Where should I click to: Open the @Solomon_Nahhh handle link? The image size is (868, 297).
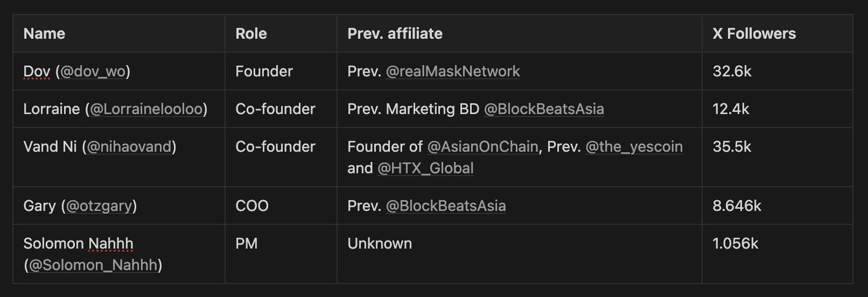[x=93, y=265]
